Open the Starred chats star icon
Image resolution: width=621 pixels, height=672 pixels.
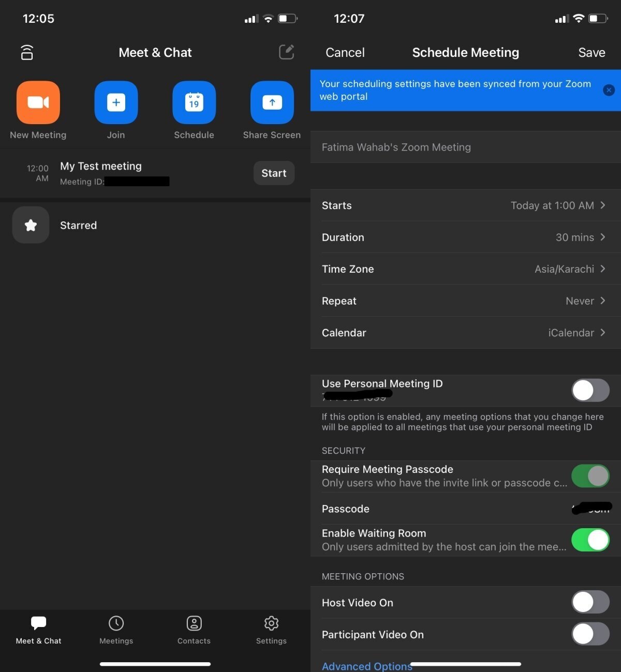click(30, 225)
